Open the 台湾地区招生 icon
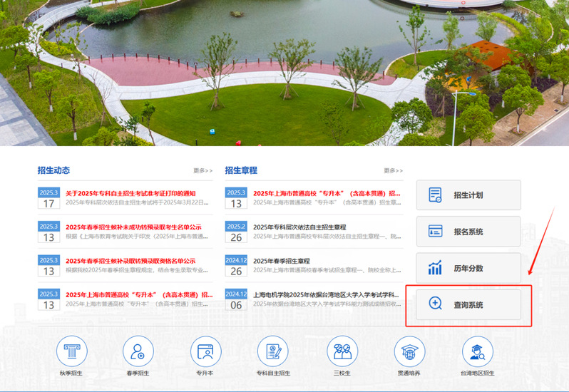 pyautogui.click(x=477, y=351)
